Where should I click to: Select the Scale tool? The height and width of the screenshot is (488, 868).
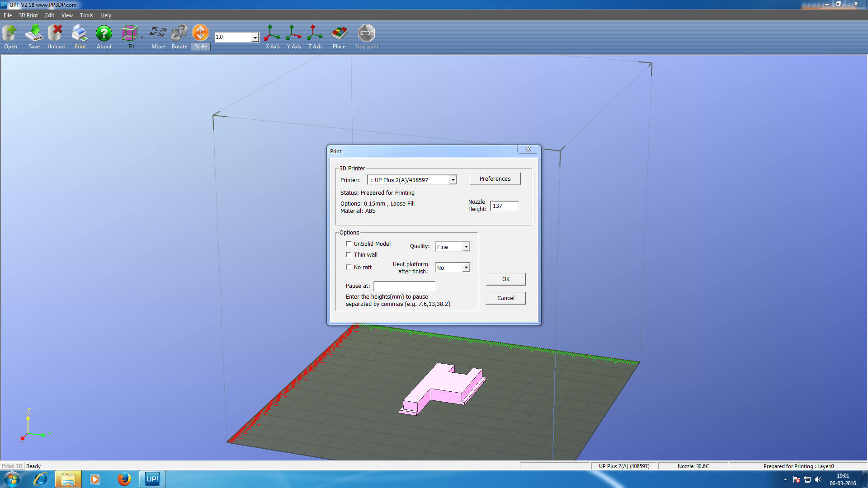pos(201,37)
